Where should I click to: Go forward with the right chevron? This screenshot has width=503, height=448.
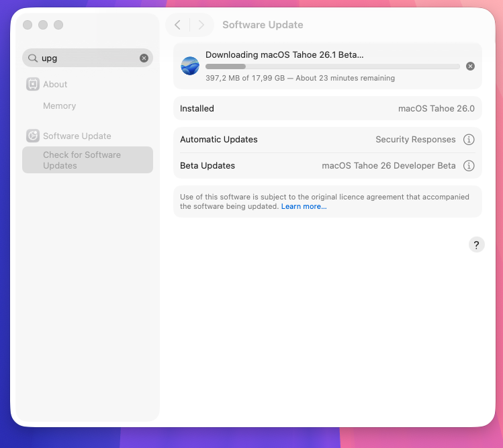[201, 25]
